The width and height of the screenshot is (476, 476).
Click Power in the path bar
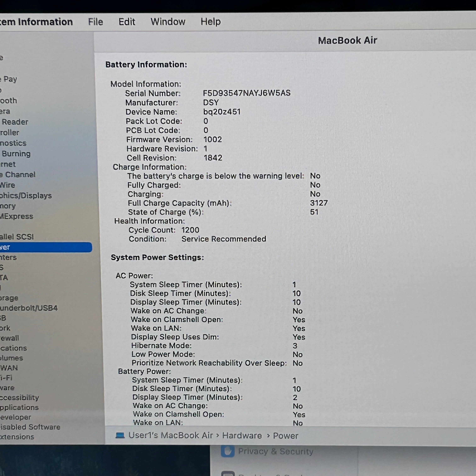point(286,436)
